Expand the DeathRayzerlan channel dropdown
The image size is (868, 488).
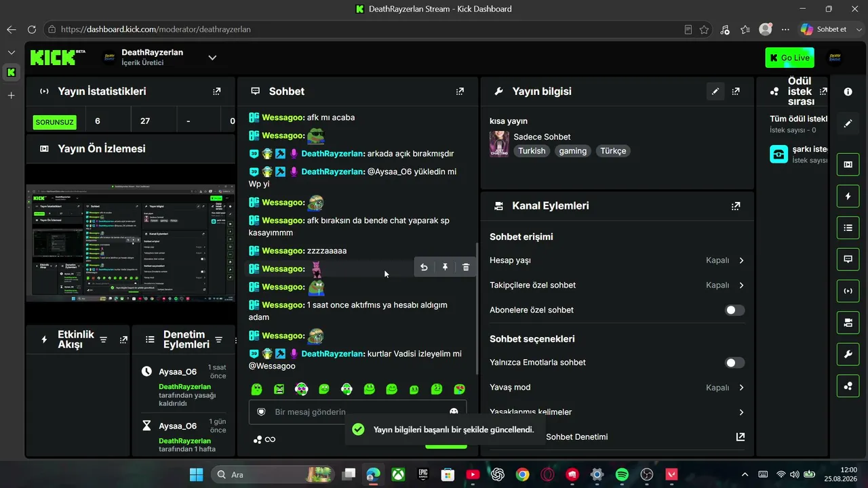212,58
